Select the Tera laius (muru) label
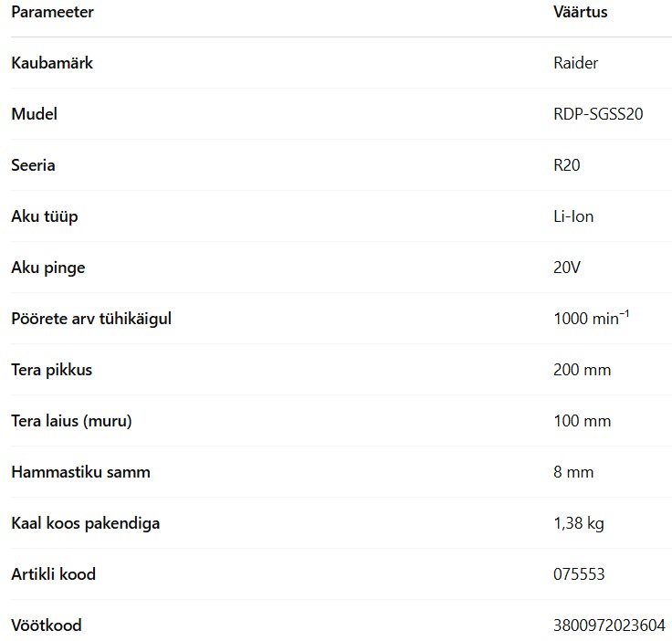 (71, 421)
